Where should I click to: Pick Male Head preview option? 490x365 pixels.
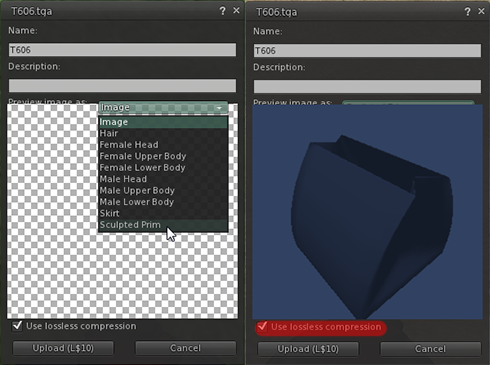[163, 179]
